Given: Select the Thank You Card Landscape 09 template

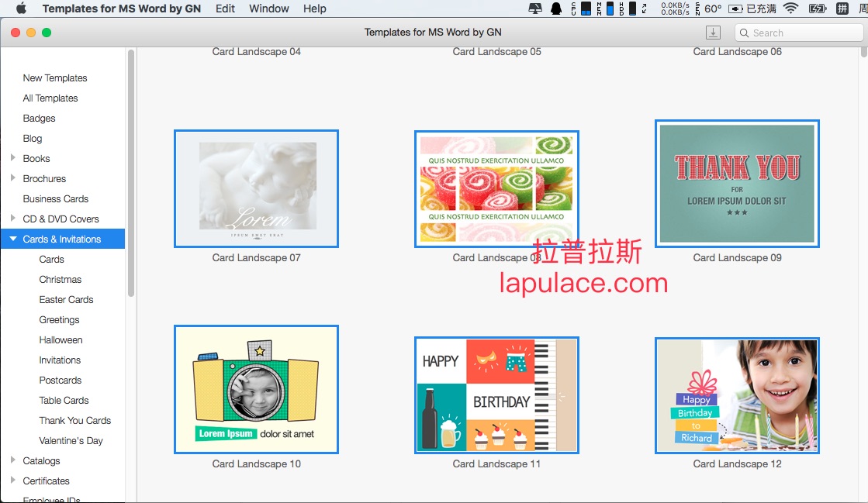Looking at the screenshot, I should point(737,184).
